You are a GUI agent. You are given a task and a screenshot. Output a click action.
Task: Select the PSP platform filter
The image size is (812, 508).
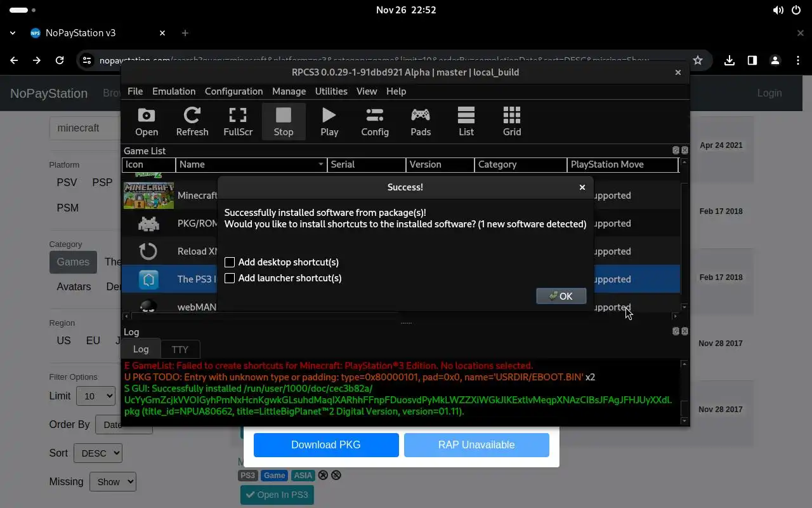tap(102, 182)
